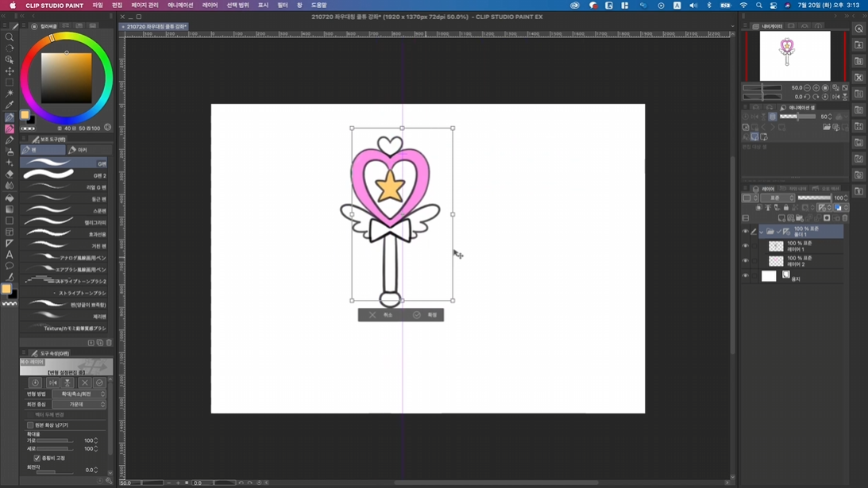868x488 pixels.
Task: Open 필터 menu in menu bar
Action: [283, 5]
